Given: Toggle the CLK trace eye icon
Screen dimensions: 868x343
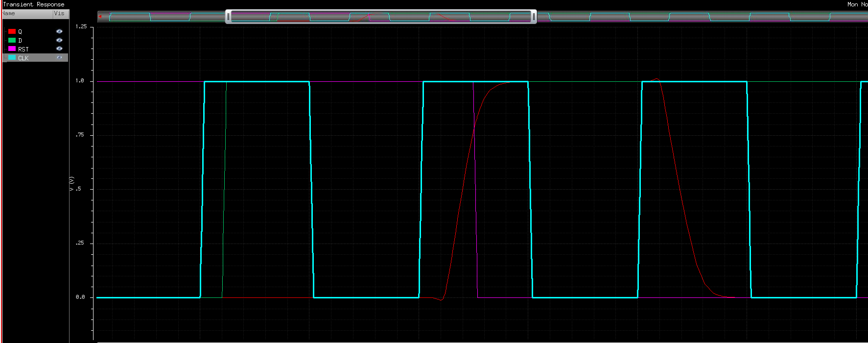Looking at the screenshot, I should click(59, 58).
